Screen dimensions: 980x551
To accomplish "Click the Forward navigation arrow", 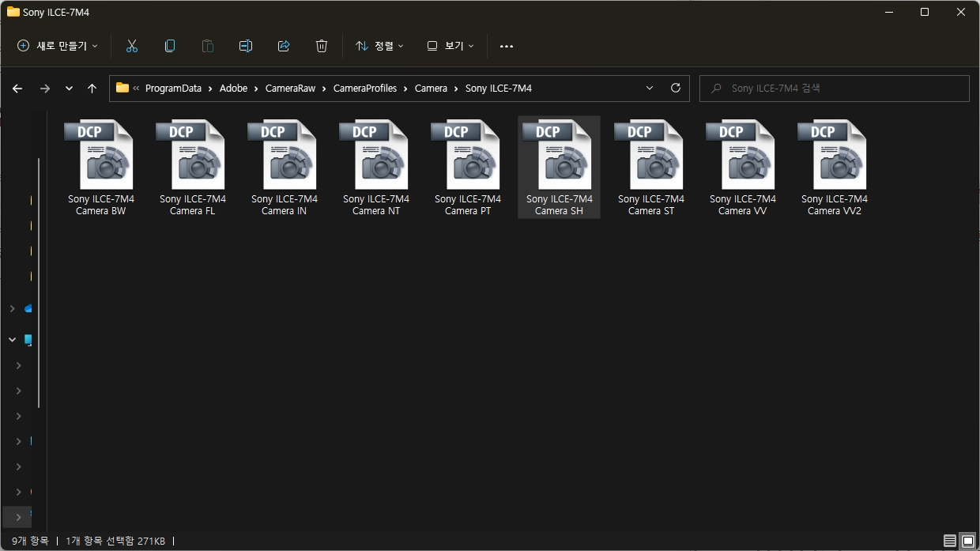I will tap(44, 89).
